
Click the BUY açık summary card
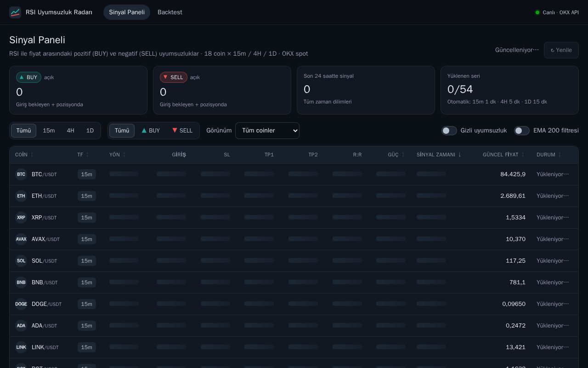(x=78, y=90)
